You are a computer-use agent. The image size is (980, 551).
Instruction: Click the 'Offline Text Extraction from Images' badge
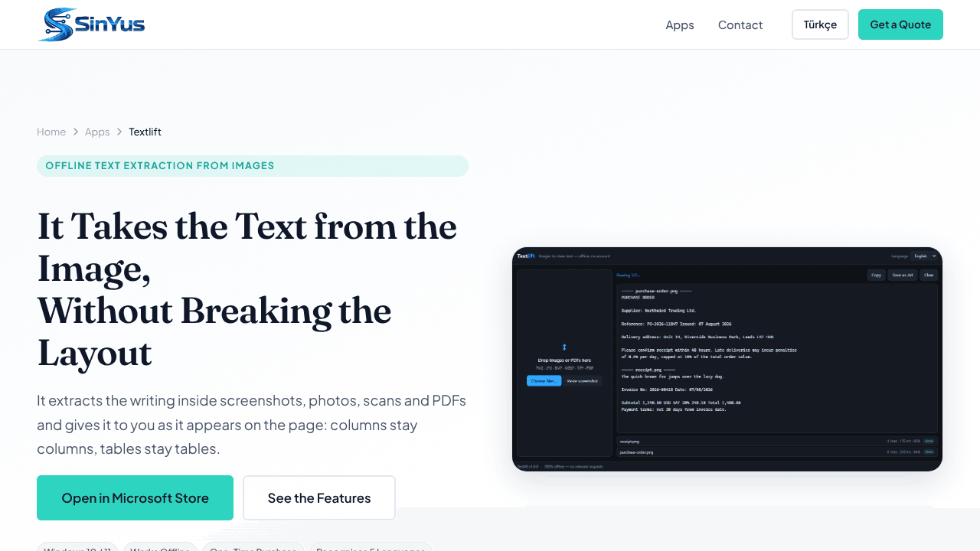tap(253, 166)
